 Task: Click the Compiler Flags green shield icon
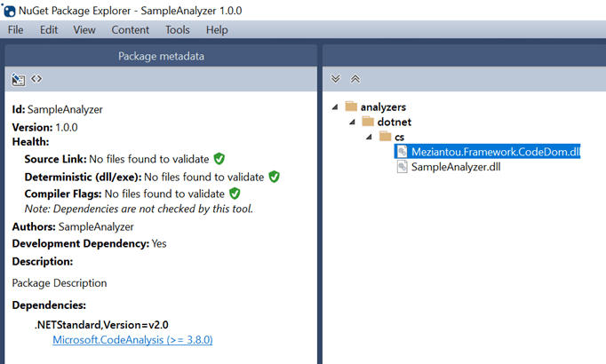point(235,194)
